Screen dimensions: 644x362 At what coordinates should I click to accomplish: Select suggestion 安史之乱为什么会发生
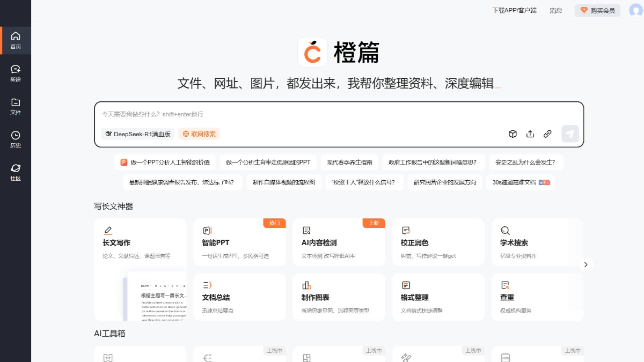(526, 162)
